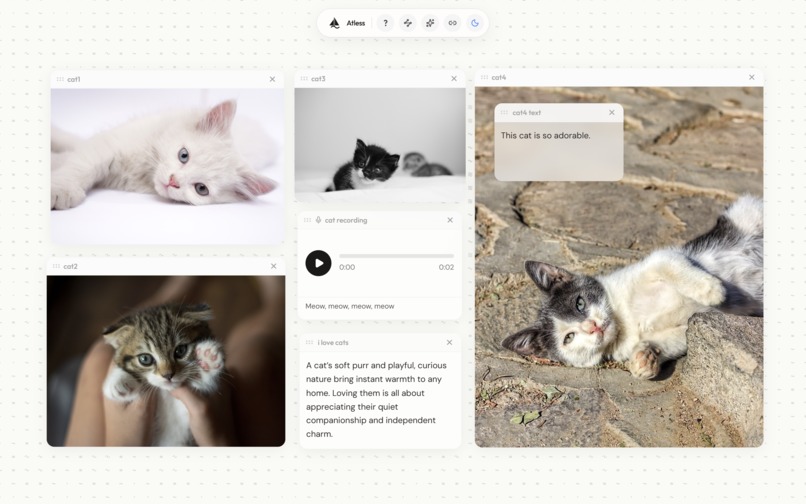Toggle dark mode with the moon icon

click(474, 23)
